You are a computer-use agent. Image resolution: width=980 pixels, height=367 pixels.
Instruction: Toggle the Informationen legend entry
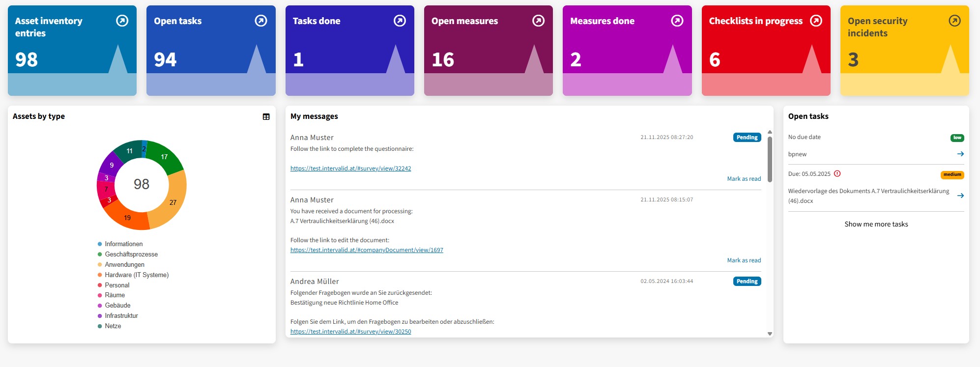pyautogui.click(x=120, y=244)
